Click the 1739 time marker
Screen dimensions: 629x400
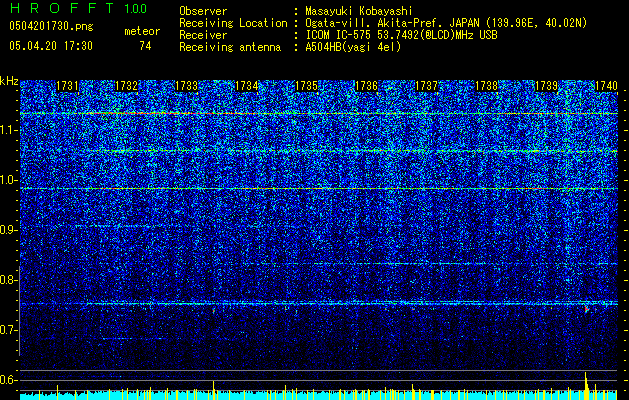[x=546, y=86]
